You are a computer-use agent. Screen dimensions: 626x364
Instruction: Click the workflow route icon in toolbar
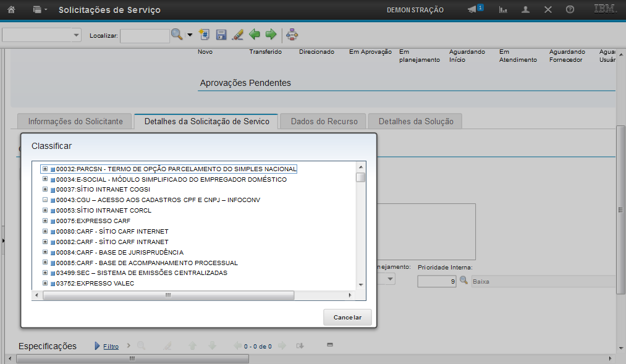point(292,35)
